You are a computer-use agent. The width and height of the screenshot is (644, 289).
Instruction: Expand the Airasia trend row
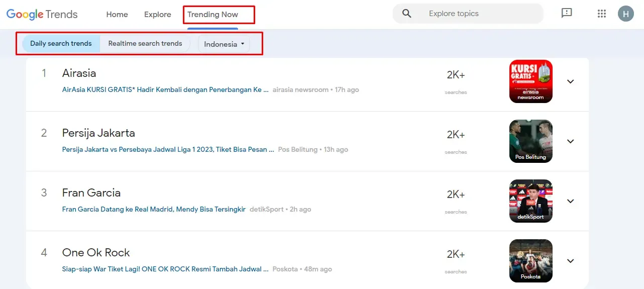click(570, 81)
